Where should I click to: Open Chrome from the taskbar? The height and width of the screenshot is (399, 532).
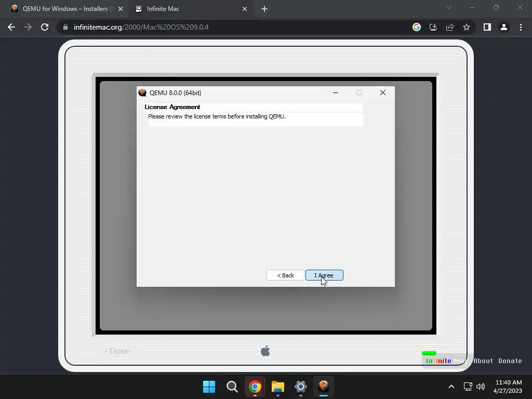255,387
